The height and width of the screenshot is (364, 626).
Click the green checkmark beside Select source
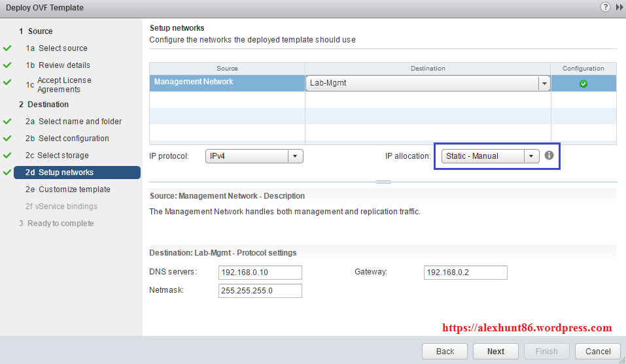[x=7, y=48]
